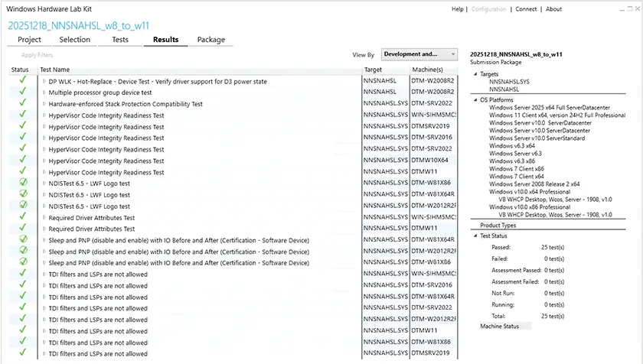Select the Product Types section header
Image resolution: width=643 pixels, height=364 pixels.
(498, 225)
